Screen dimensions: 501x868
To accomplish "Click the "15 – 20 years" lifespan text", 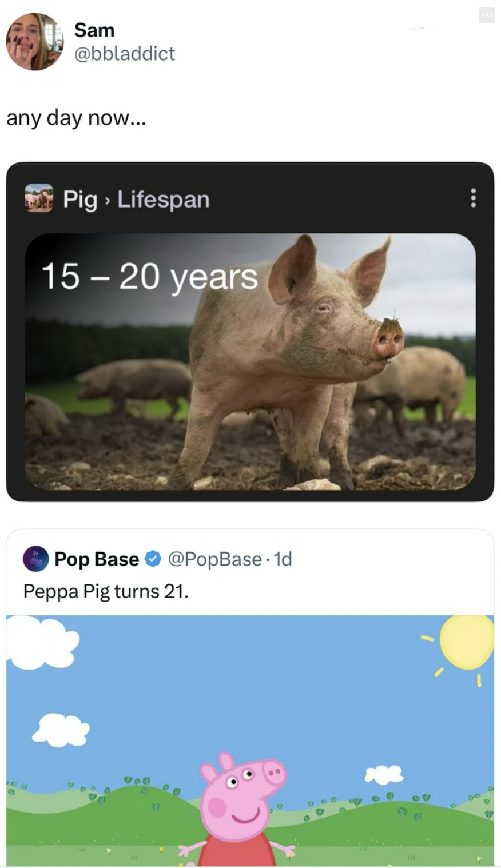I will click(x=149, y=276).
